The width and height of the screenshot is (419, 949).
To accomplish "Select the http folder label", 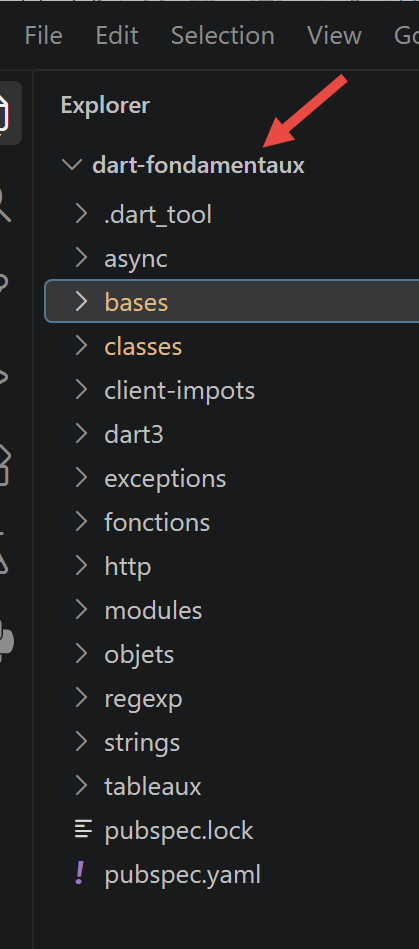I will (x=128, y=567).
